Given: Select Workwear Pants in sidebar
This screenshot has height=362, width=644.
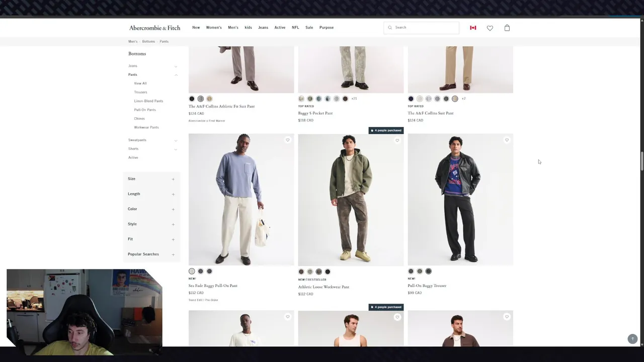Looking at the screenshot, I should 146,127.
